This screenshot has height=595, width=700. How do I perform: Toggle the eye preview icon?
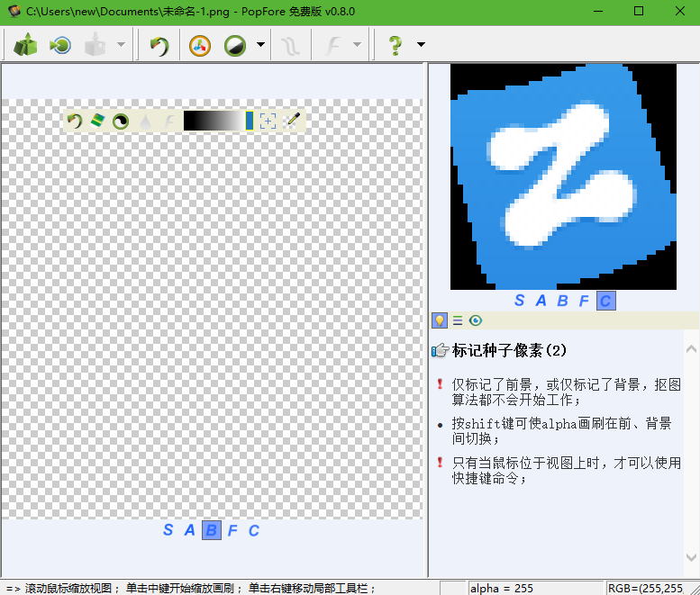476,320
